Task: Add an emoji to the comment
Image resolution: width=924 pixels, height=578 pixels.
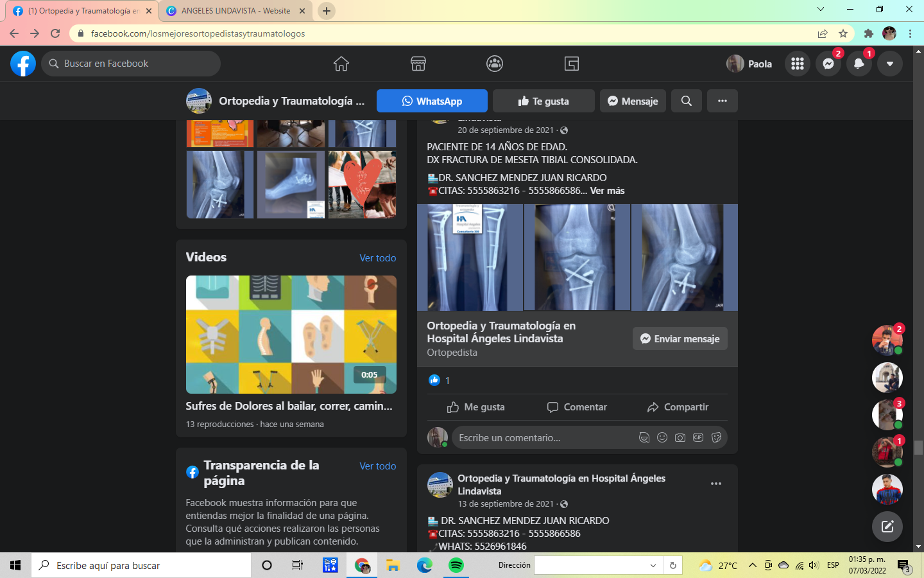Action: coord(662,437)
